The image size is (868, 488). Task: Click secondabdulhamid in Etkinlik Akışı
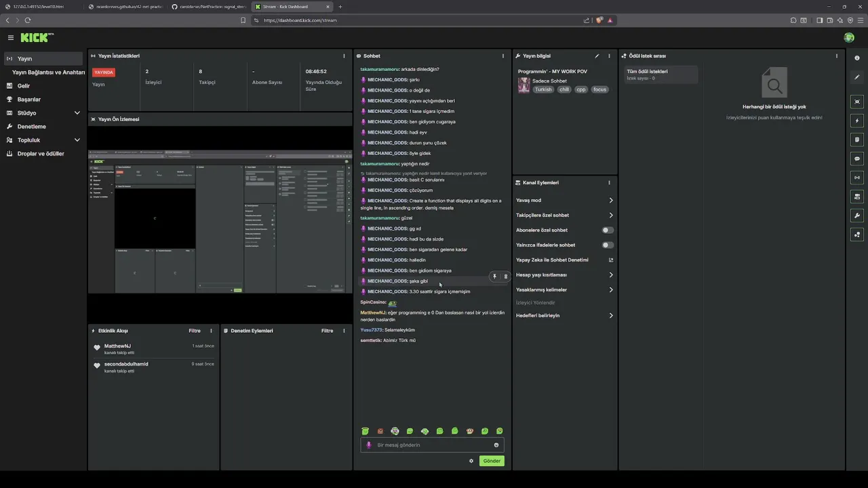point(126,364)
